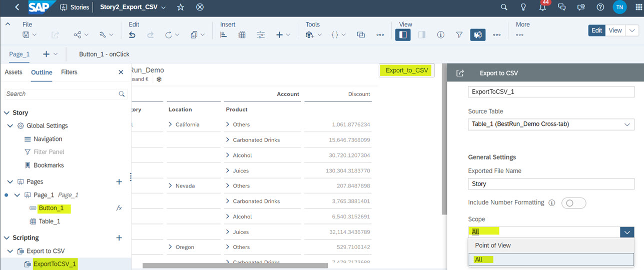Collapse Global Settings node

pyautogui.click(x=11, y=126)
